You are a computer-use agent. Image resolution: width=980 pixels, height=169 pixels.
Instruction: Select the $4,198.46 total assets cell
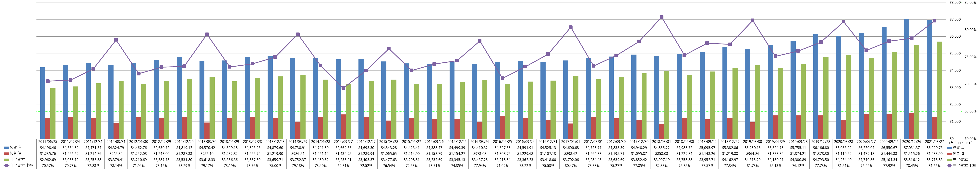click(x=48, y=147)
